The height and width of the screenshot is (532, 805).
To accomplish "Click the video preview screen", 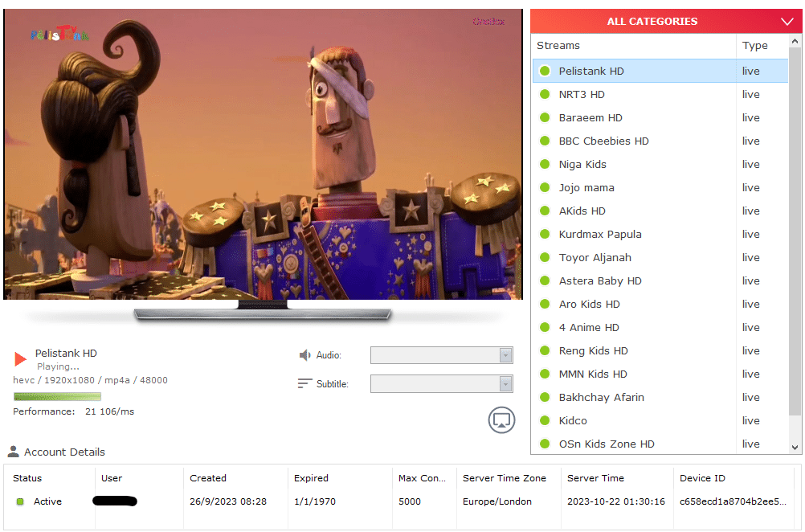I will click(263, 154).
